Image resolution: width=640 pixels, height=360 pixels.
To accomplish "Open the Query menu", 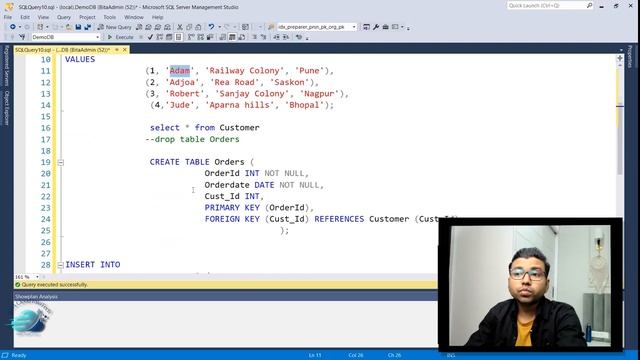I will click(x=64, y=17).
